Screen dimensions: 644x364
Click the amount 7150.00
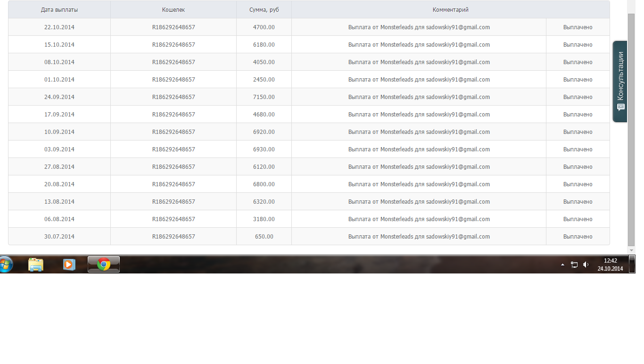click(264, 97)
